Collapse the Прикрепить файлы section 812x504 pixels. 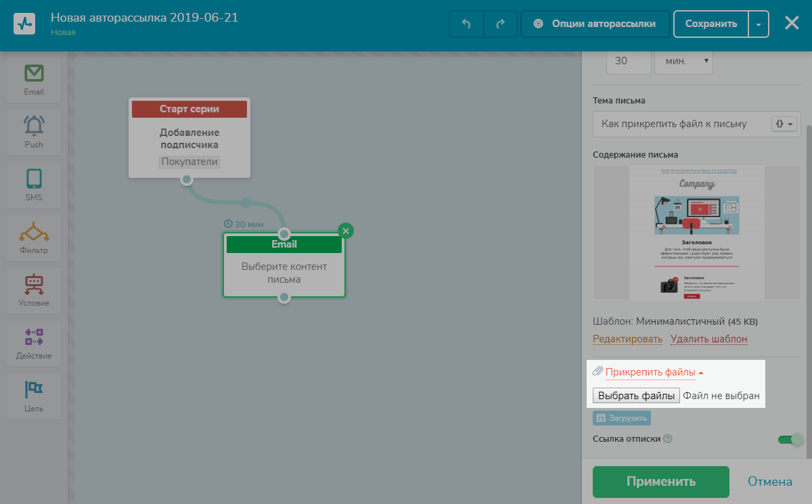click(654, 372)
